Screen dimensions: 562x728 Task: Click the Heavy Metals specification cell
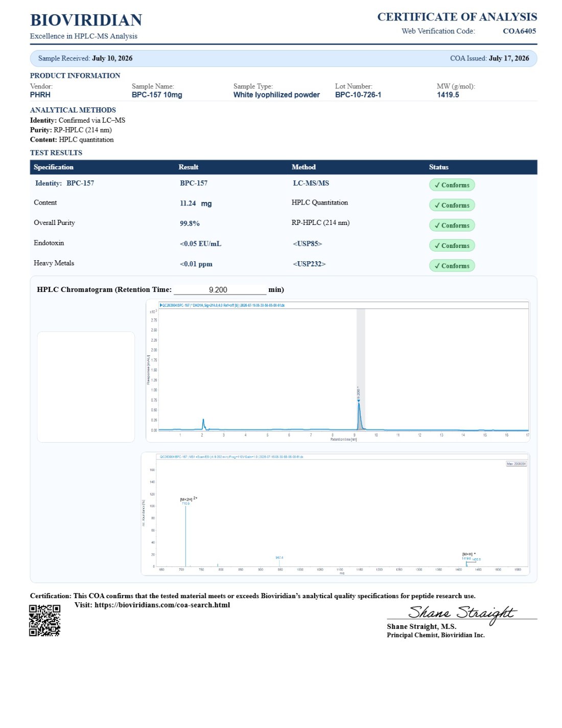pyautogui.click(x=54, y=263)
